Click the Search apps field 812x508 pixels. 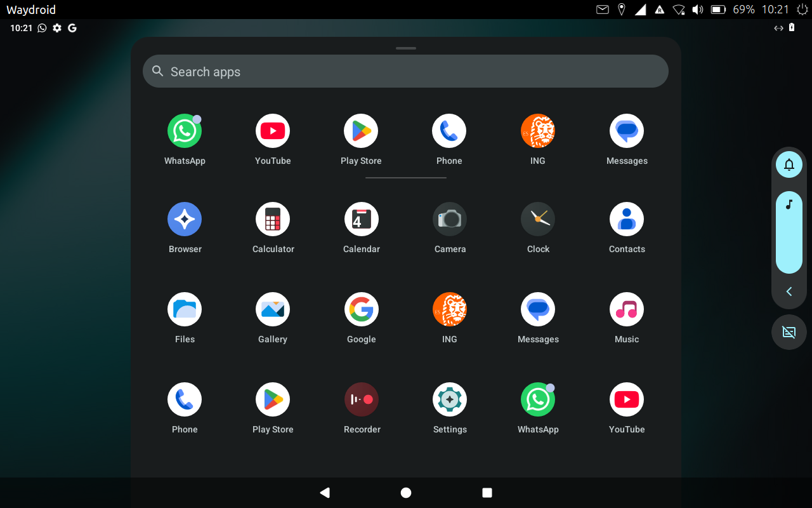406,71
